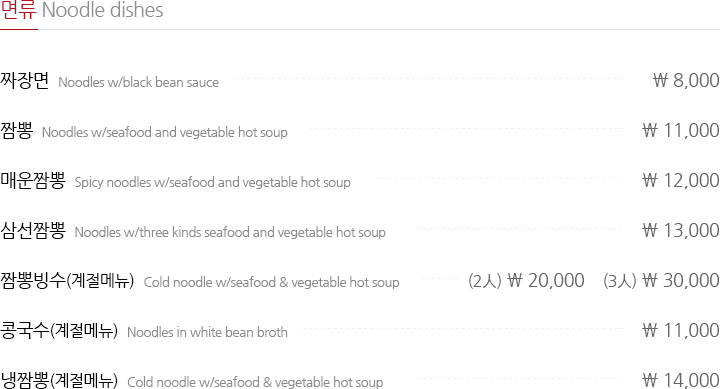Select the 냉짬뽕(계절메뉴) menu item
Screen dimensions: 720x389
tap(59, 380)
